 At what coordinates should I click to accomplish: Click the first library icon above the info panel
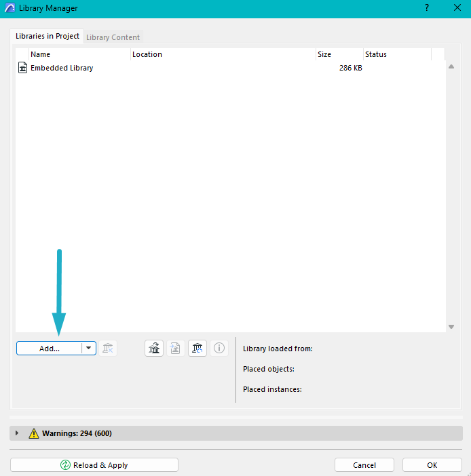154,349
